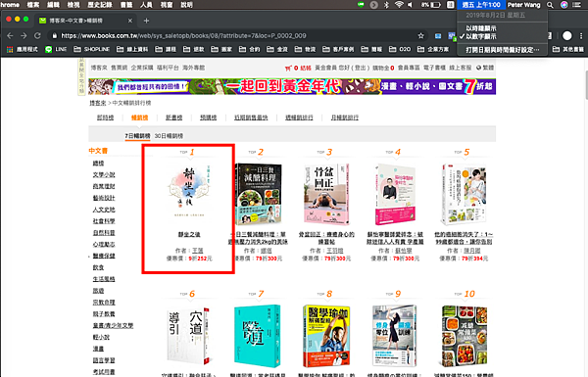Open the 電子書櫃 link in site header
588x377 pixels.
click(434, 68)
